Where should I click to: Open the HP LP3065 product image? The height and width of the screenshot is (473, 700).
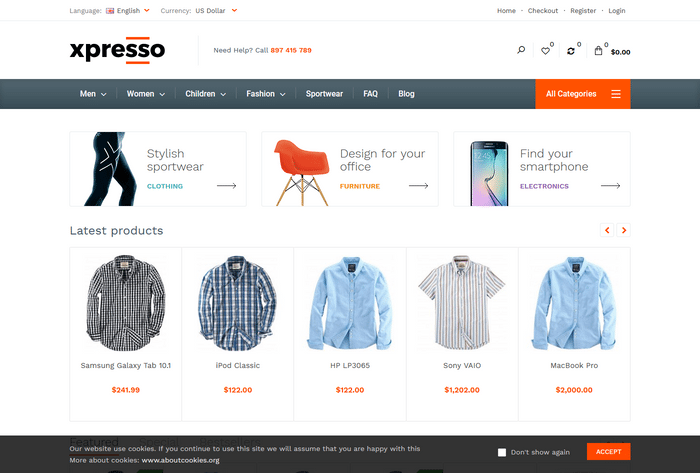350,303
